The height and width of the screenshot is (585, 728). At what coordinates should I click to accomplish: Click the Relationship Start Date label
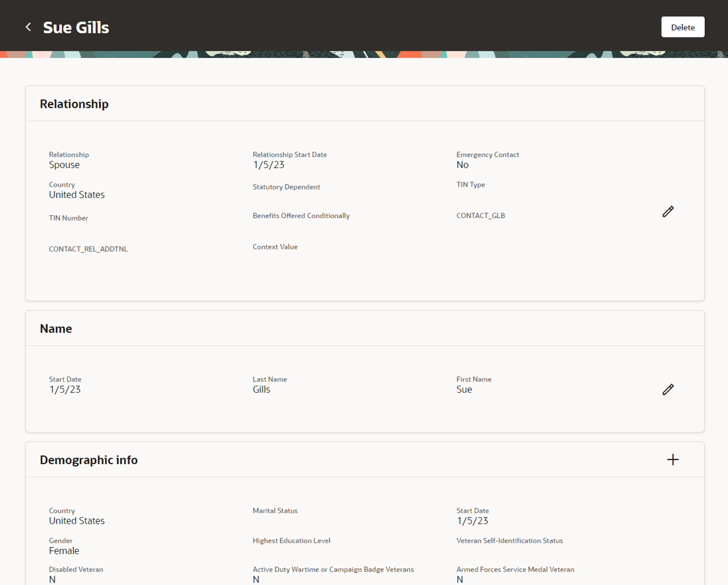(290, 155)
